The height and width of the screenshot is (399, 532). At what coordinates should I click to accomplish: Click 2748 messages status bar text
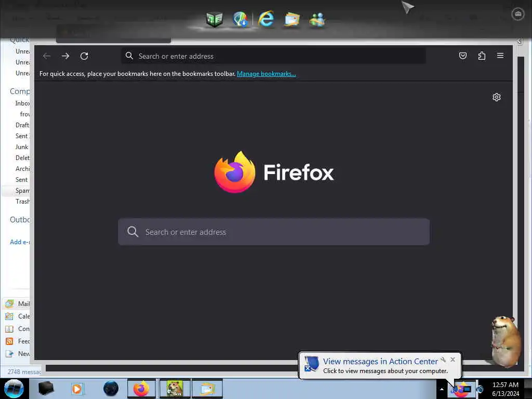[24, 372]
